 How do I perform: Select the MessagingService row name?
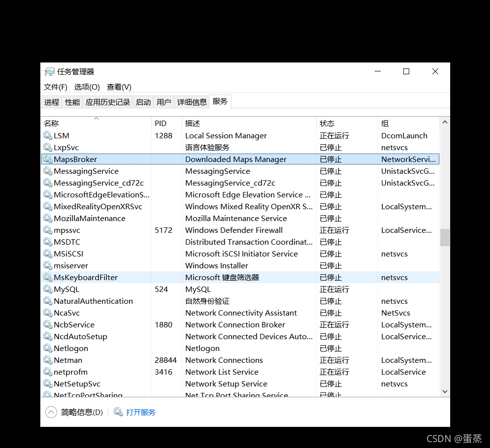(x=86, y=171)
